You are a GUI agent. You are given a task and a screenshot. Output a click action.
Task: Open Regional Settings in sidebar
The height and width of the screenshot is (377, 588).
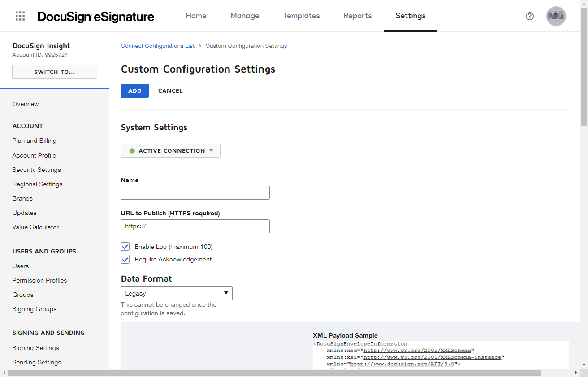[38, 184]
